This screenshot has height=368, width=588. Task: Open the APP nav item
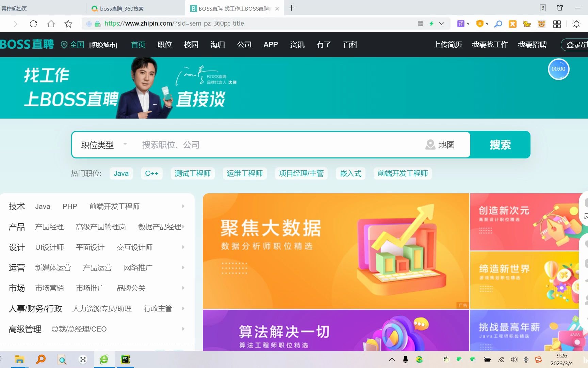coord(271,45)
